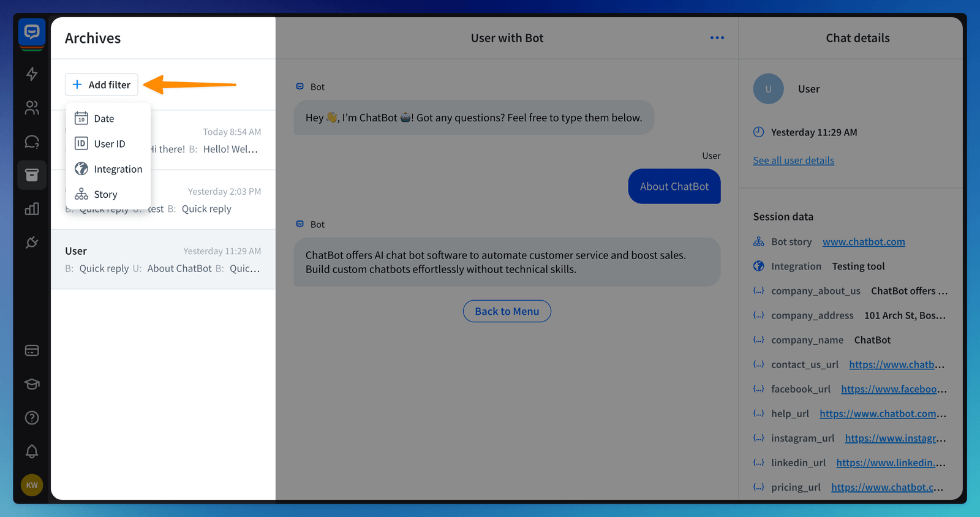Open the Reports bar chart icon

click(32, 209)
